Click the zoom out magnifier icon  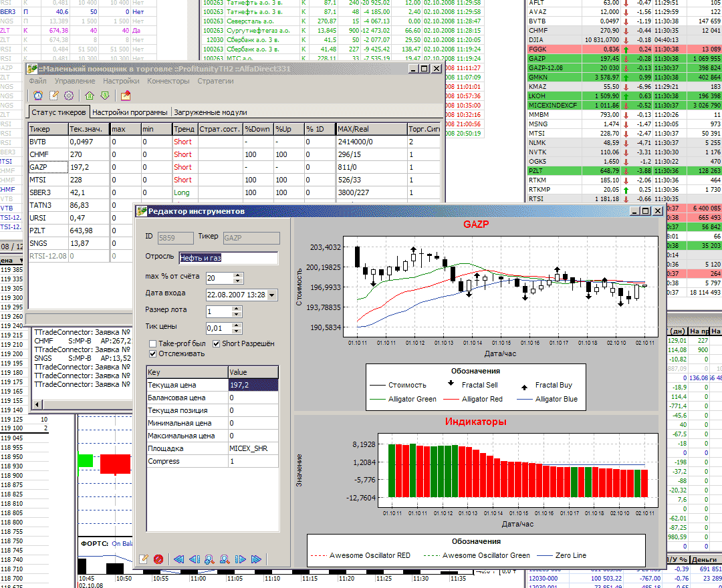(225, 559)
